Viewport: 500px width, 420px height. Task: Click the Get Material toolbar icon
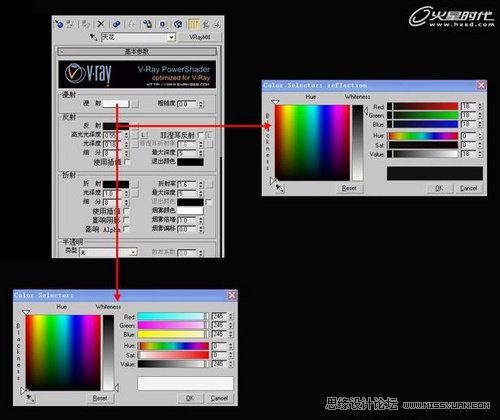coord(59,24)
